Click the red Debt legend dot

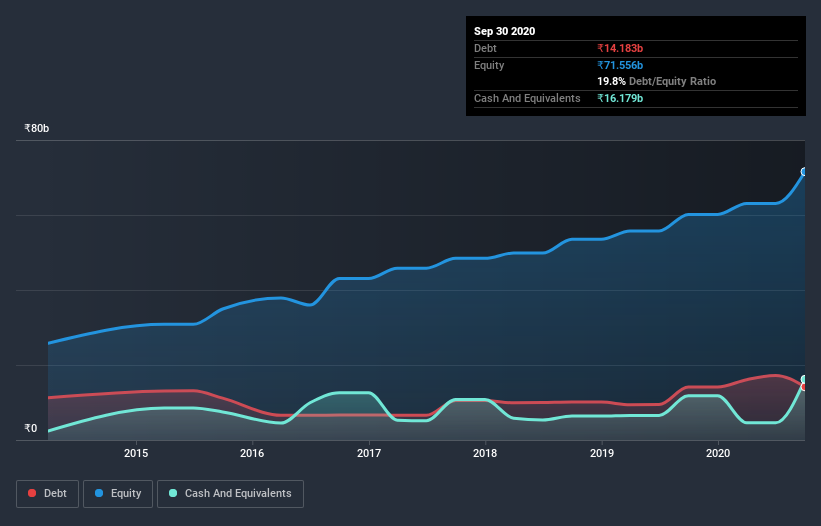(x=32, y=493)
